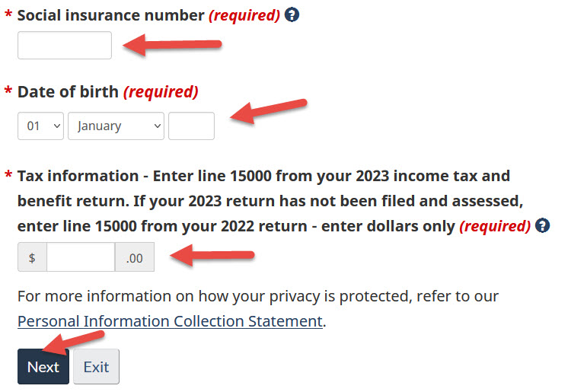
Task: Click the dollar sign prefix box
Action: click(x=32, y=258)
